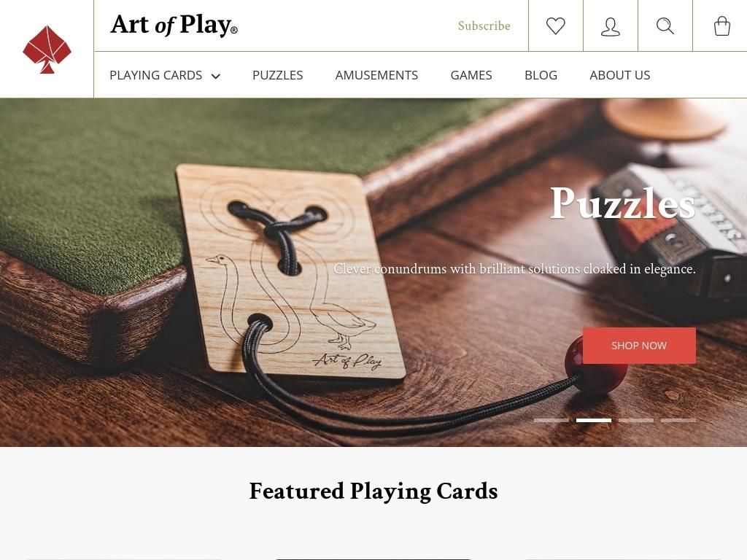
Task: Click the Subscribe link
Action: coord(484,26)
